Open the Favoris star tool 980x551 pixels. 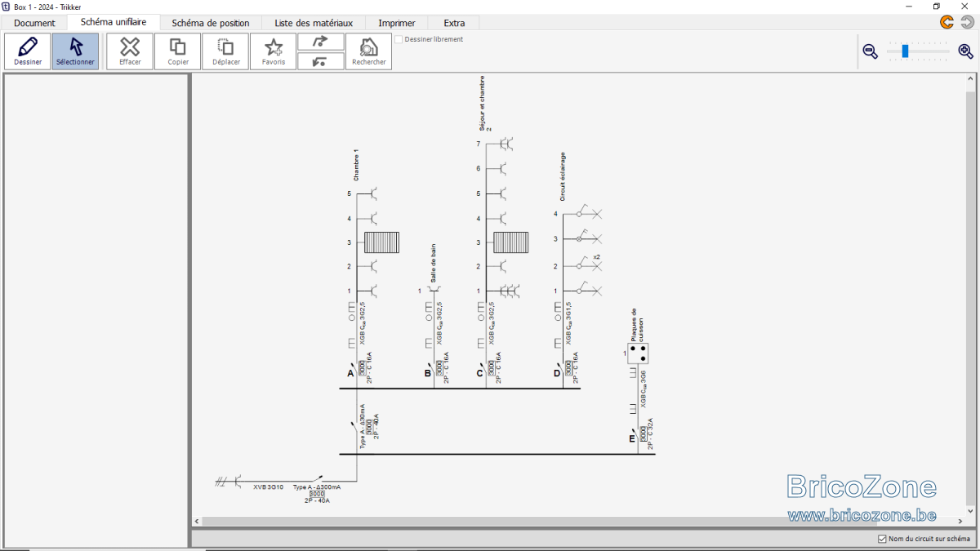click(x=274, y=51)
